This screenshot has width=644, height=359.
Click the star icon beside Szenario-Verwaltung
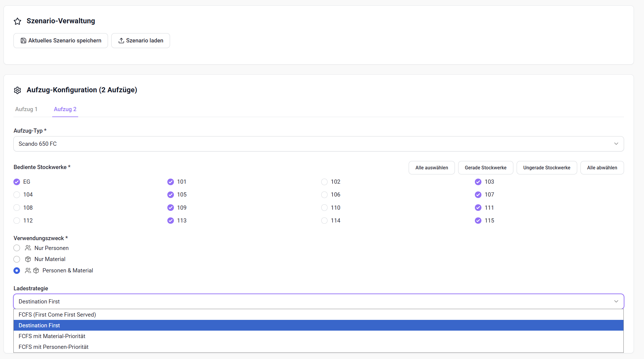pos(18,21)
